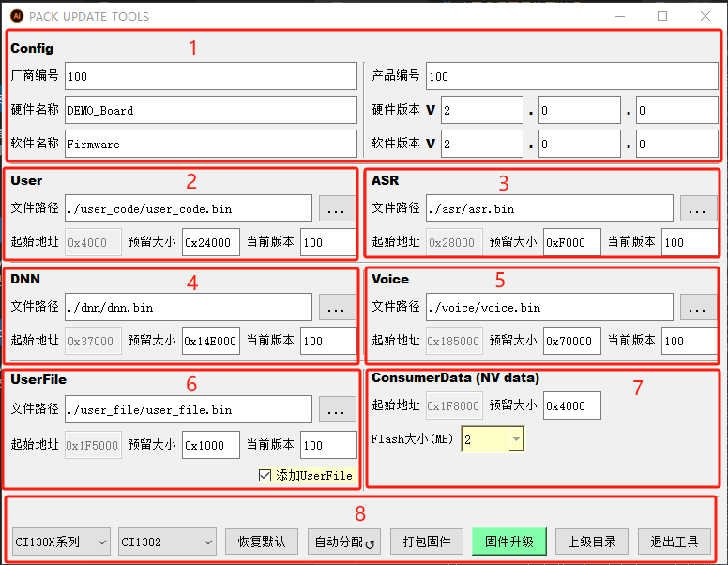Browse for the User code file path
728x565 pixels.
point(338,208)
